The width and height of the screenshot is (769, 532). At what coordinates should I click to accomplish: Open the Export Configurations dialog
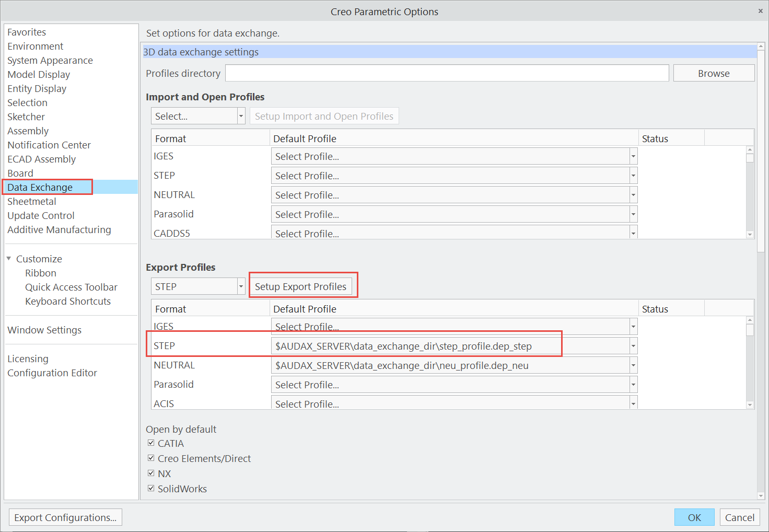(x=65, y=517)
